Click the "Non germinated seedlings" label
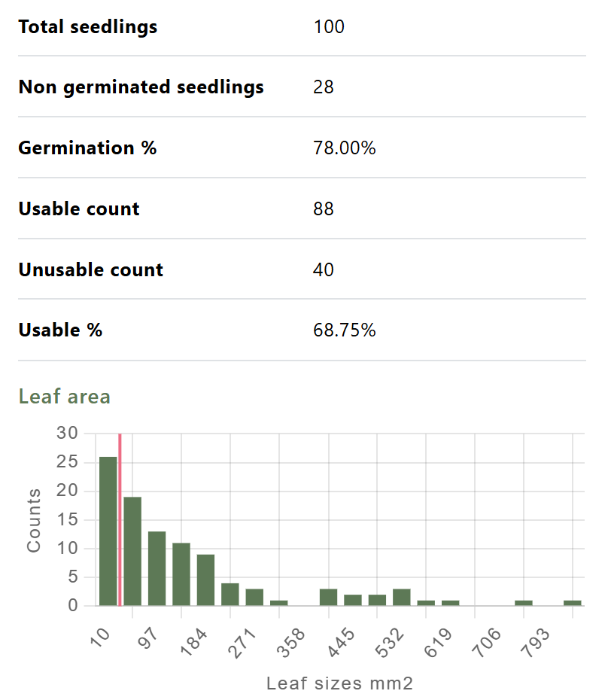 tap(141, 87)
